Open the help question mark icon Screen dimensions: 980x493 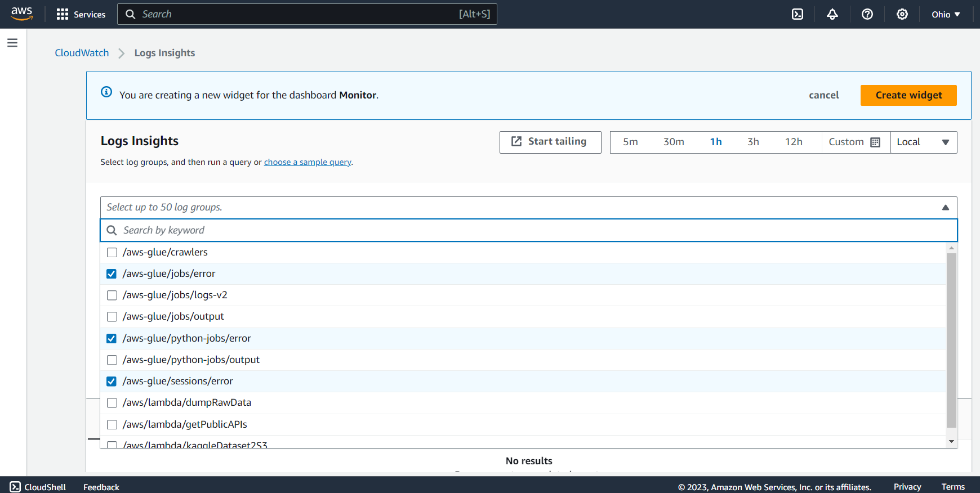coord(867,14)
